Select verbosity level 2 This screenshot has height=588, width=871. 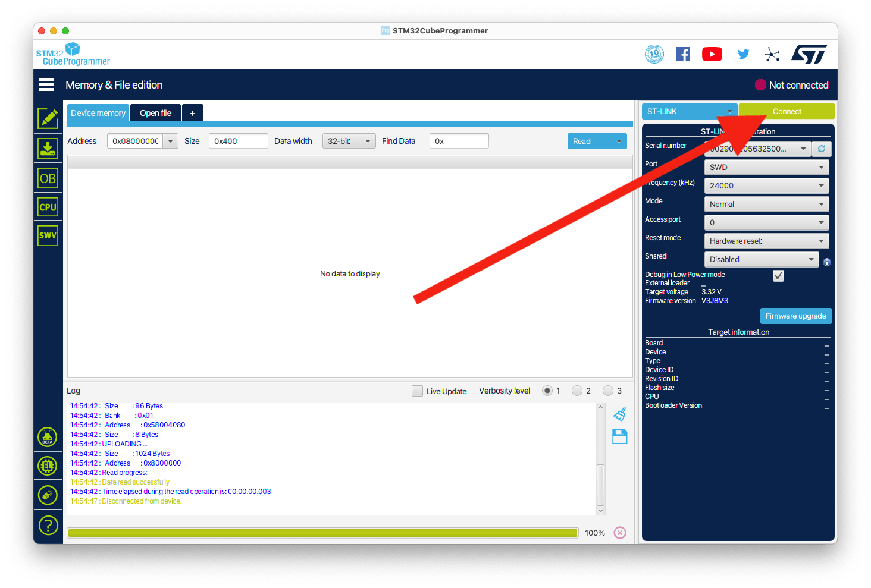point(577,391)
